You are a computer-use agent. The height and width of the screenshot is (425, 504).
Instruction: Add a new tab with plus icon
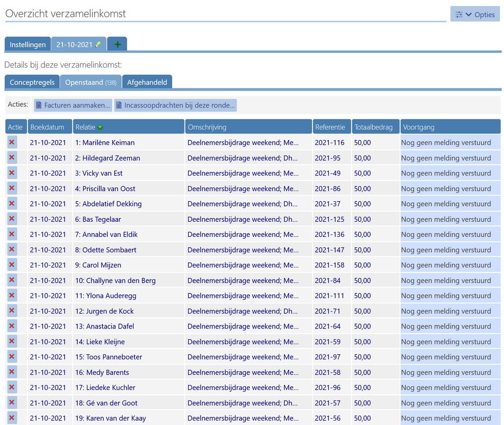(117, 44)
